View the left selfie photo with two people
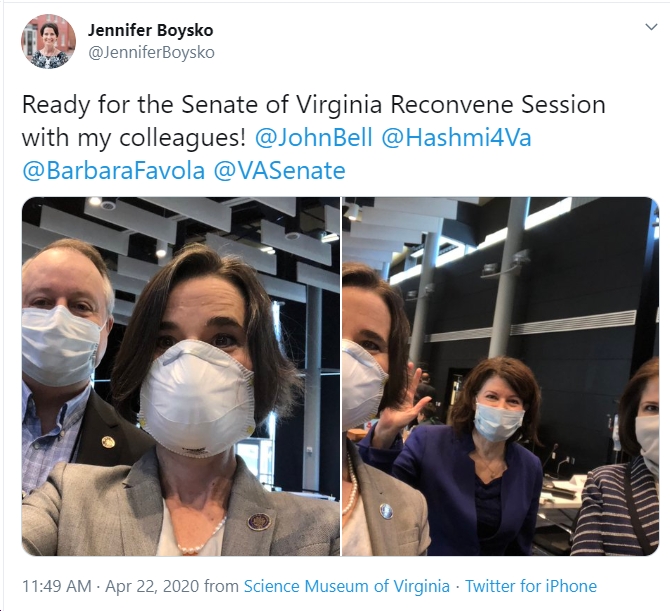 click(x=181, y=376)
